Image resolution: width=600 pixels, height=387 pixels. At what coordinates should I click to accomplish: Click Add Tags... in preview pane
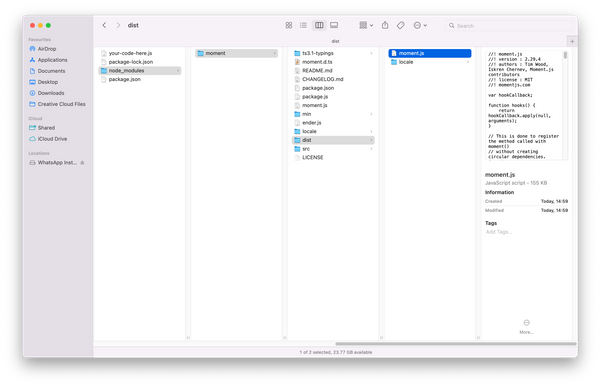click(x=499, y=232)
